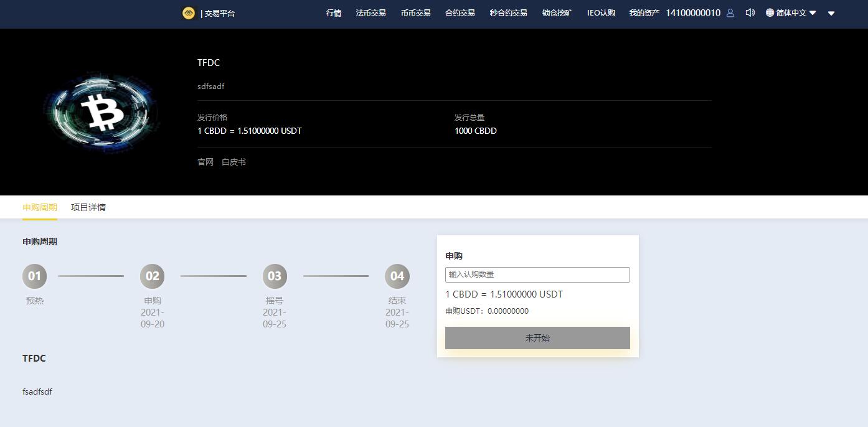Open the 官网 link
Screen dimensions: 868x427
pyautogui.click(x=205, y=162)
